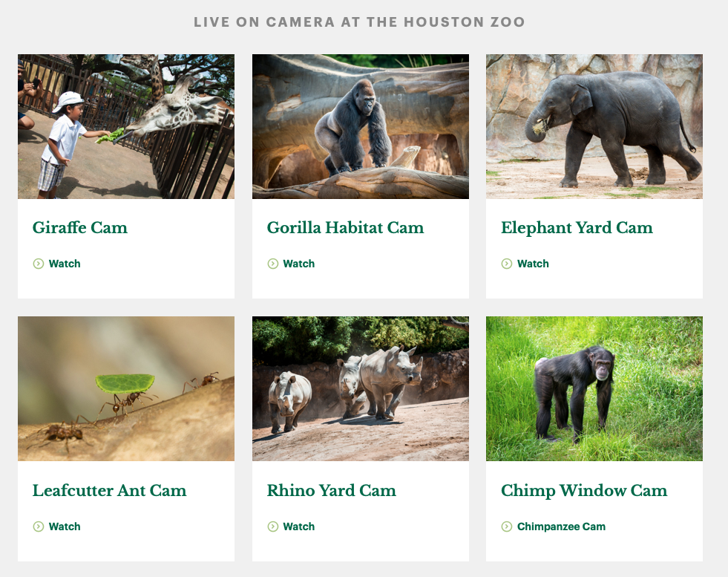Select the Chimp Window Cam title
Image resolution: width=728 pixels, height=577 pixels.
(x=584, y=491)
